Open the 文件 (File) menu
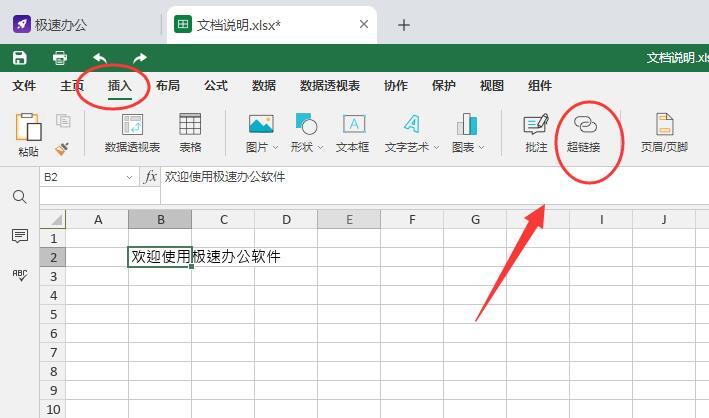709x418 pixels. point(24,86)
